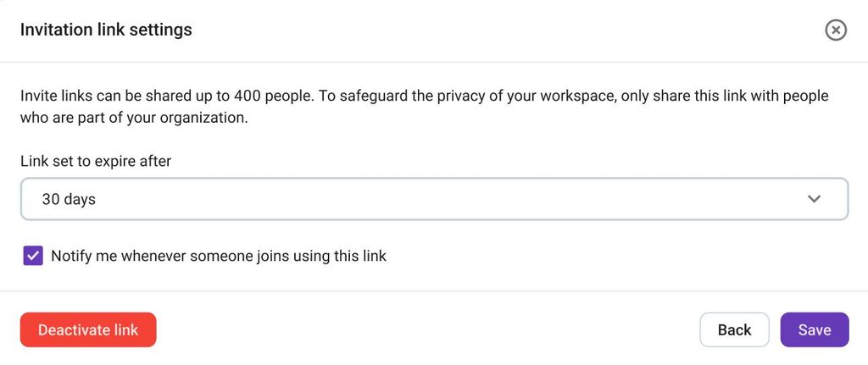Close the Invitation link settings dialog

pyautogui.click(x=835, y=30)
